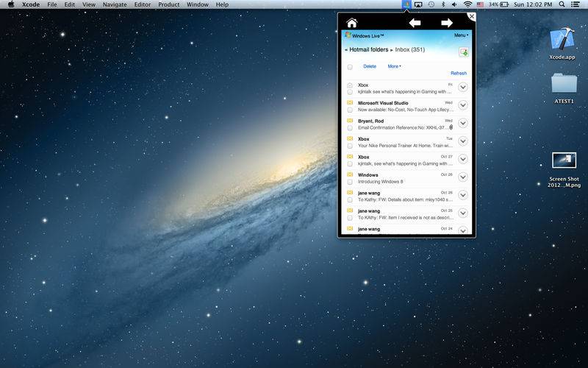Check the box for jane wang Oct 25 email
The image size is (588, 368).
pos(350,218)
